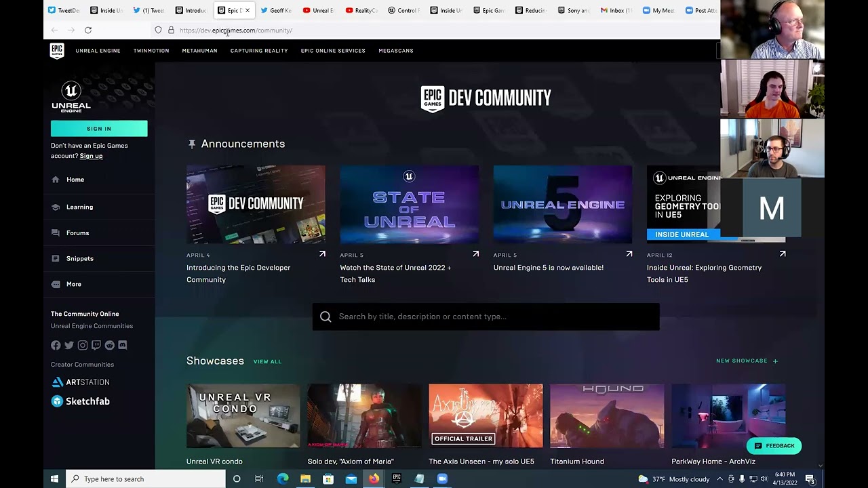Open Megascans nav menu
The image size is (868, 488).
(x=396, y=51)
